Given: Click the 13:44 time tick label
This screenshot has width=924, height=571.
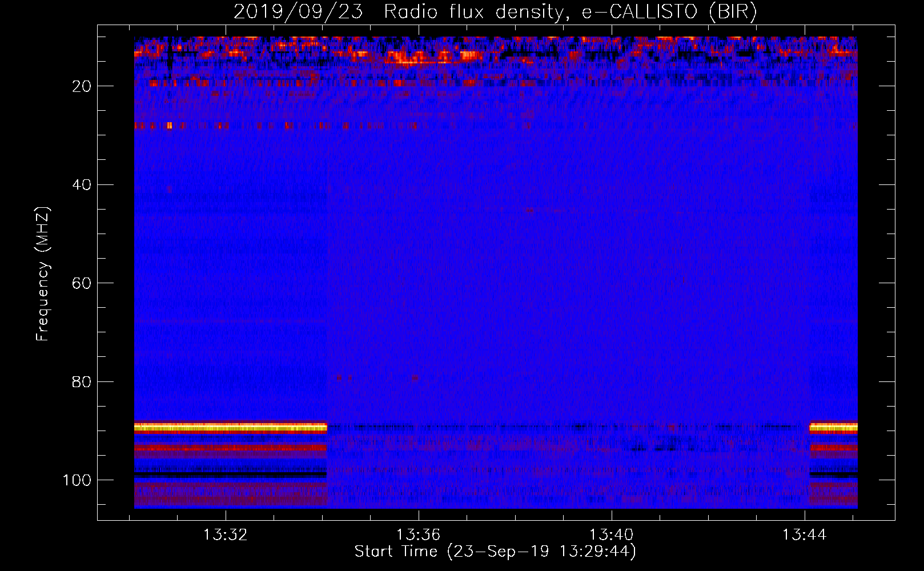Looking at the screenshot, I should [805, 534].
